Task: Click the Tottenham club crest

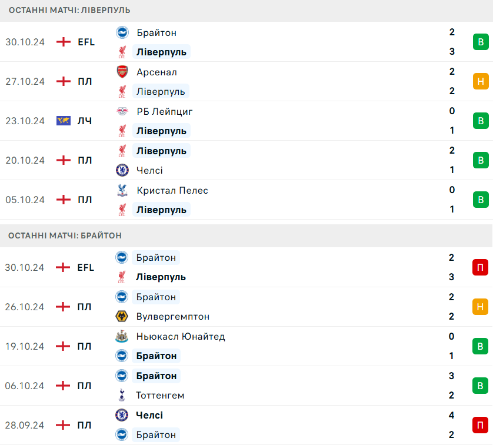Action: click(122, 396)
